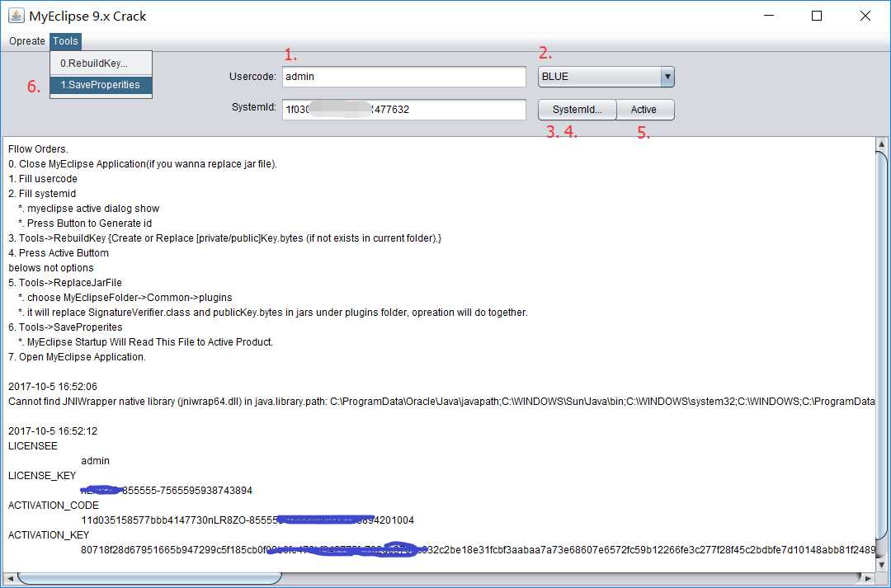Click '1. Fill usercode' line
891x588 pixels.
[43, 178]
